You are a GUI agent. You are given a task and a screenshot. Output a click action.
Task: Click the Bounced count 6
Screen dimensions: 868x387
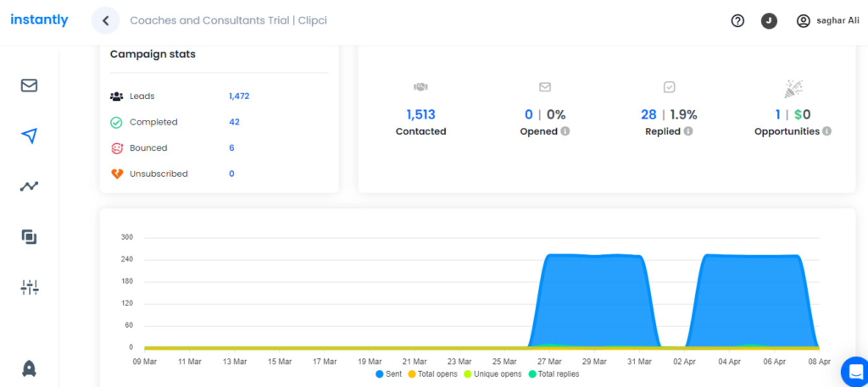231,148
